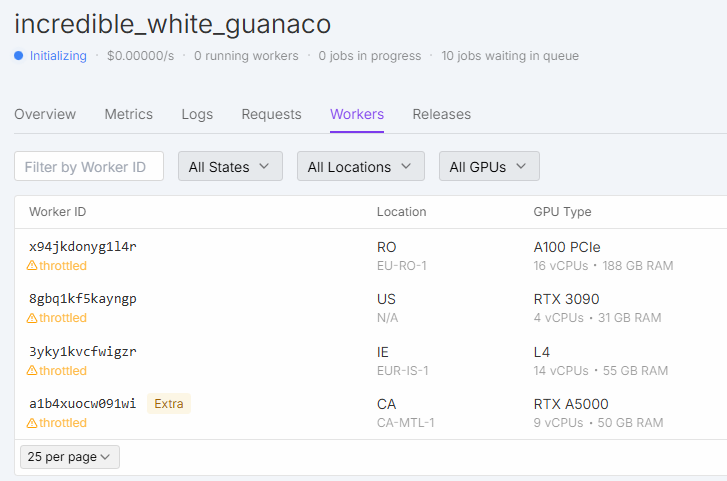Click the blue Initializing status dot
This screenshot has width=727, height=481.
pyautogui.click(x=19, y=56)
